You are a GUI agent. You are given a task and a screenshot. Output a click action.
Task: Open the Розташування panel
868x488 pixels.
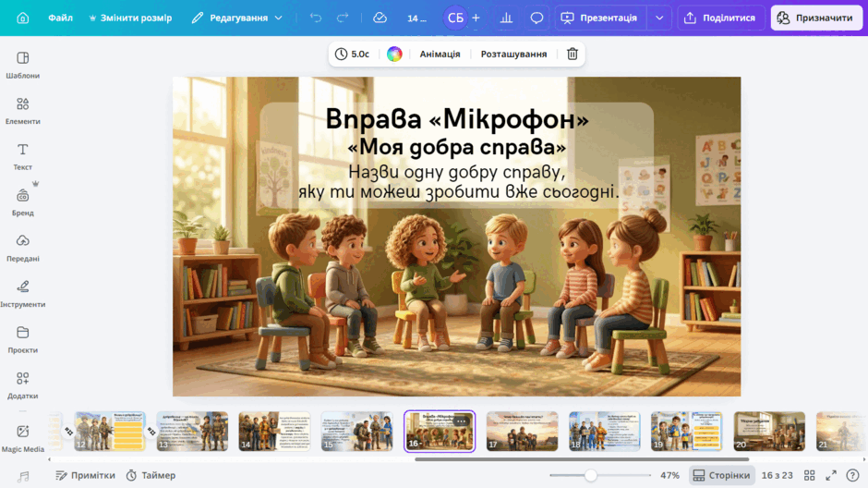[513, 54]
